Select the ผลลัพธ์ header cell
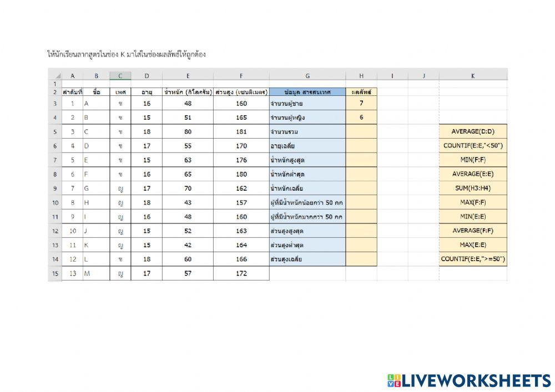This screenshot has height=392, width=555. click(x=361, y=92)
